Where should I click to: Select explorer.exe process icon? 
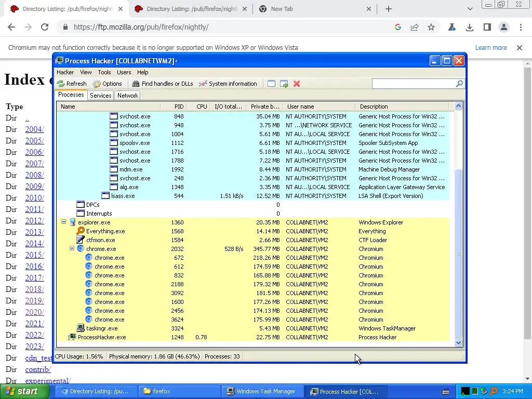(72, 222)
